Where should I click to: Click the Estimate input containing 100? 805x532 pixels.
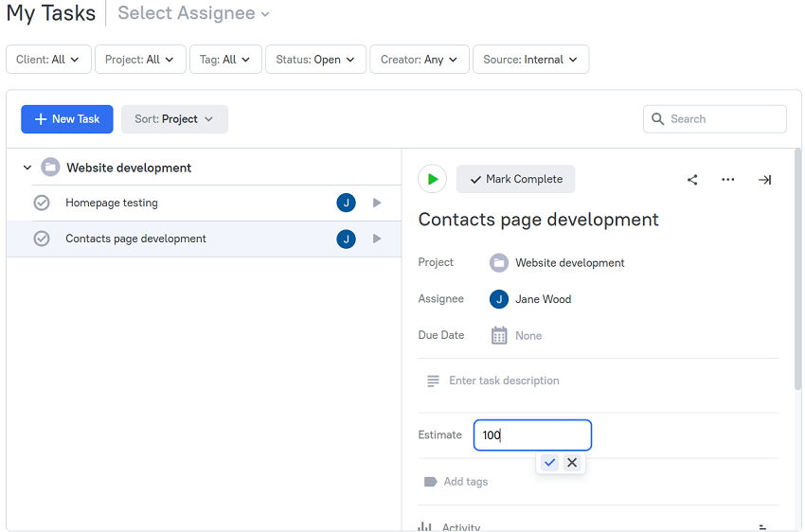click(x=532, y=435)
